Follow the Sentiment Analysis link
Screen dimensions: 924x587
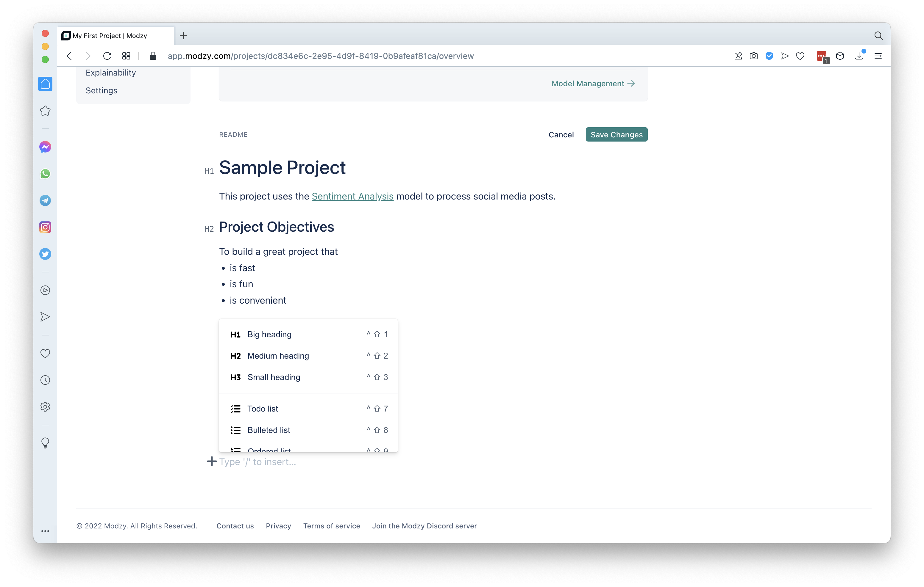352,196
